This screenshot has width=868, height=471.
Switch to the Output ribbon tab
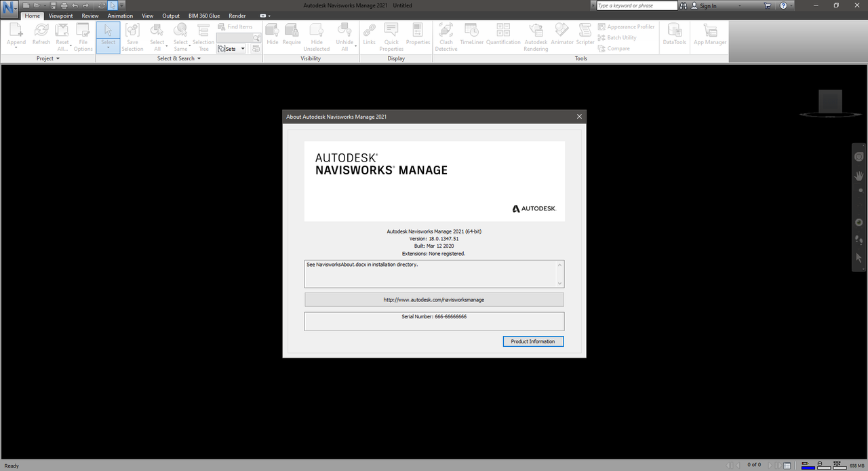coord(171,16)
